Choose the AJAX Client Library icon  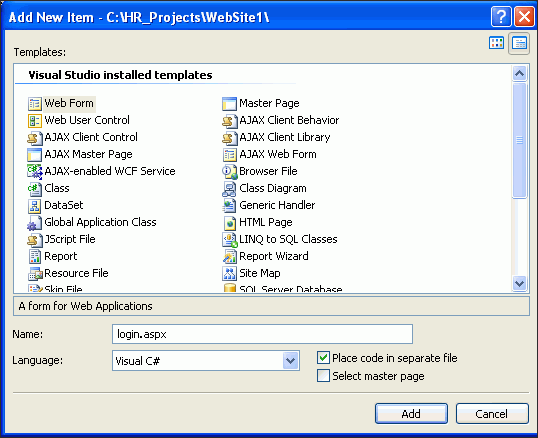[229, 138]
